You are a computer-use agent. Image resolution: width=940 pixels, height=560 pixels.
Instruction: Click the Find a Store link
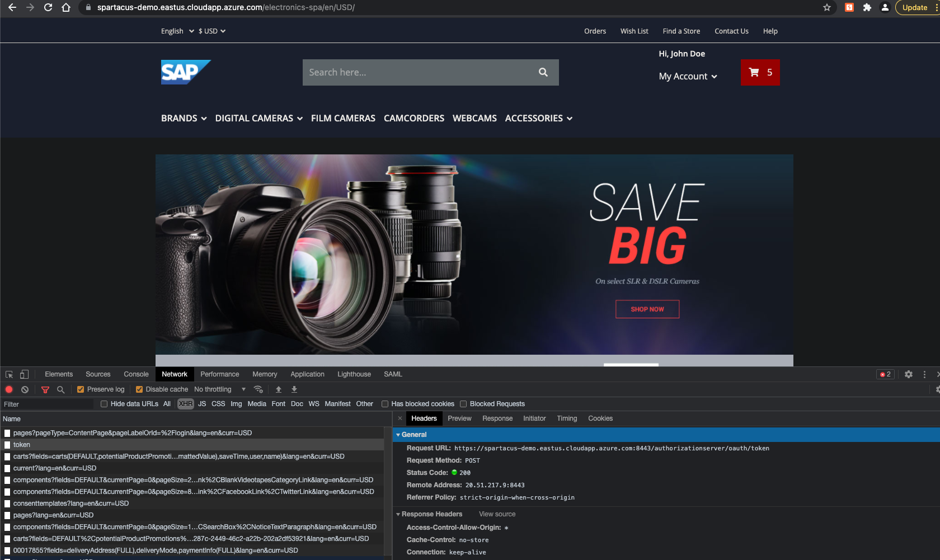681,31
